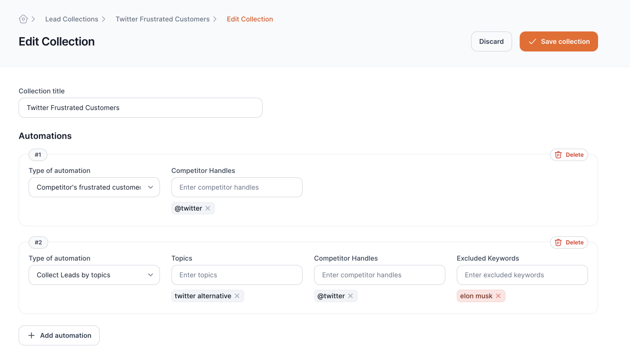Discard changes to the collection

tap(491, 41)
